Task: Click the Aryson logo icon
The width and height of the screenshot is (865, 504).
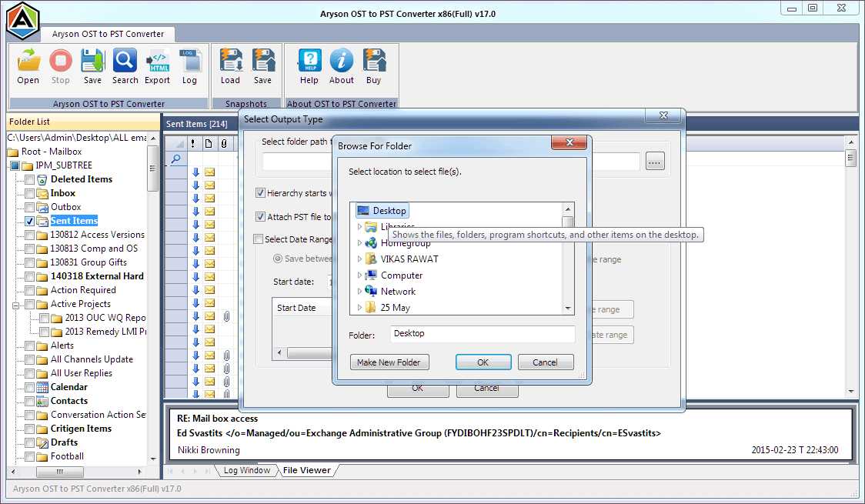Action: (x=22, y=21)
